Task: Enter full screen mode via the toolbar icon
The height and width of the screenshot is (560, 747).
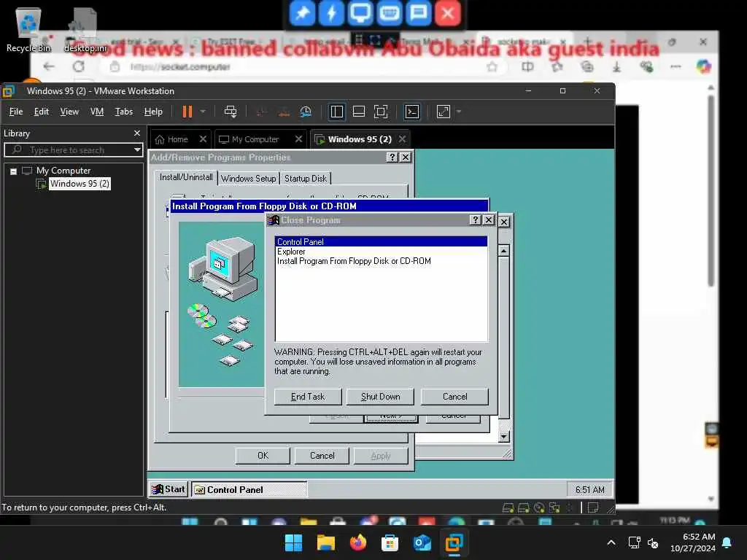Action: pos(381,112)
